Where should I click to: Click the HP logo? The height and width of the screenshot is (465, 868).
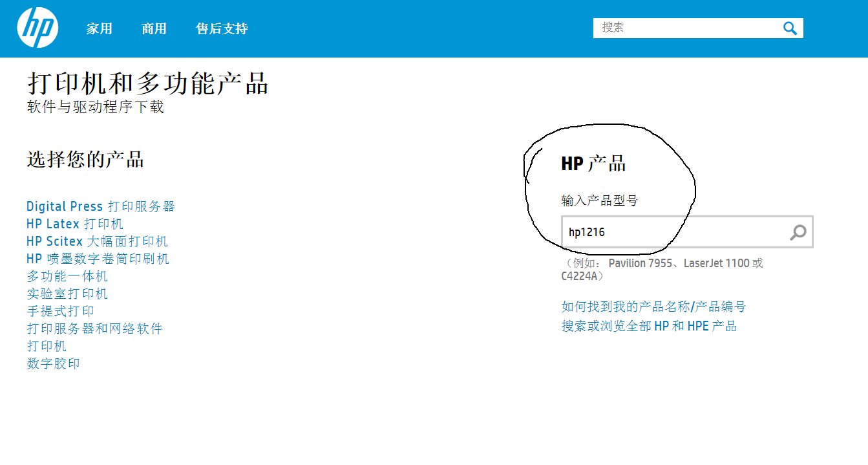pyautogui.click(x=37, y=27)
